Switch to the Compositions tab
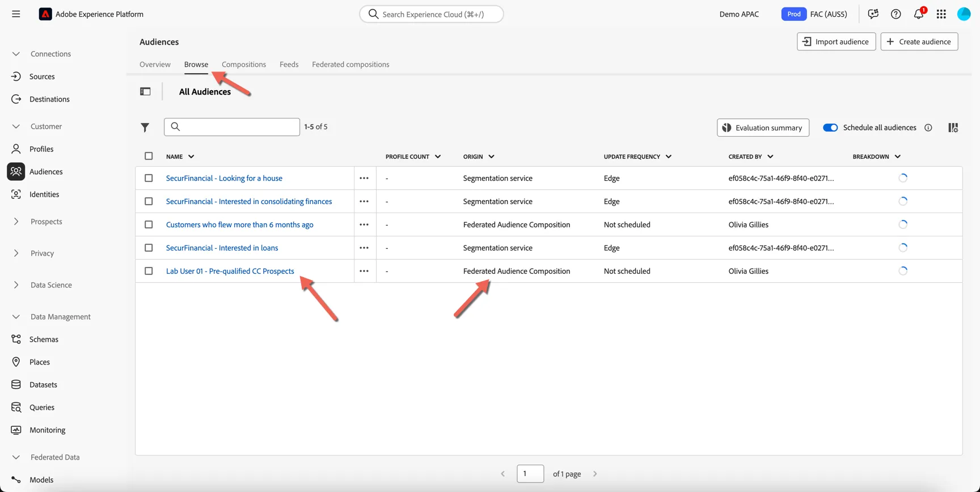 (x=244, y=65)
